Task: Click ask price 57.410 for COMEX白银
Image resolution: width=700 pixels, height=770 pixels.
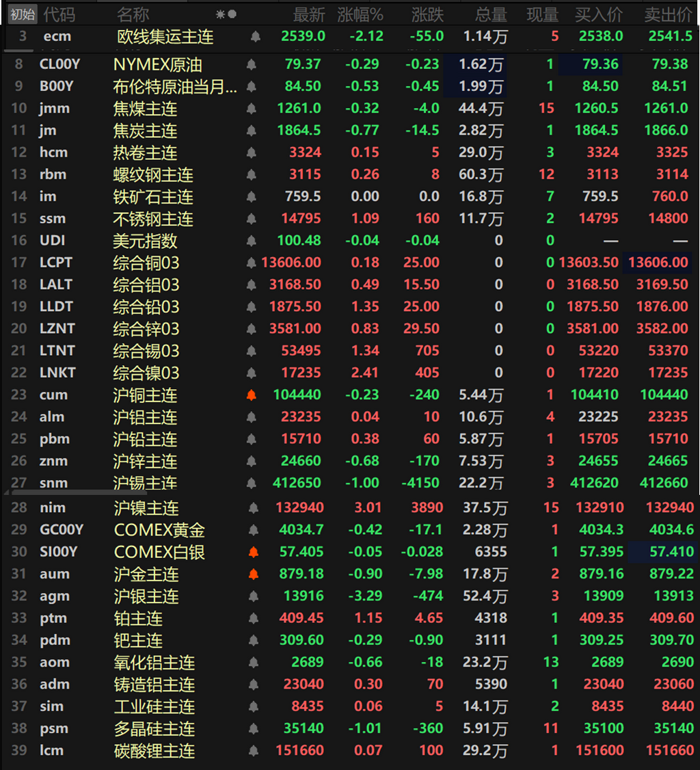Action: (x=671, y=551)
